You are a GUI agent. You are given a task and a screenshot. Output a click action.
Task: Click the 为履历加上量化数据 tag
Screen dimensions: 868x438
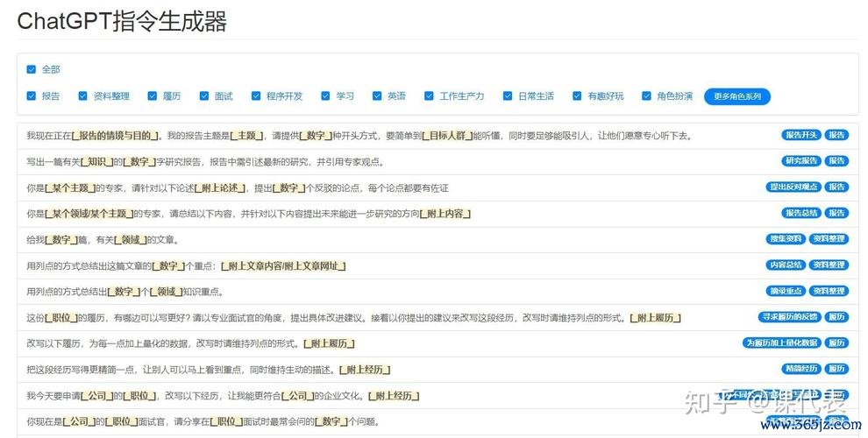782,343
